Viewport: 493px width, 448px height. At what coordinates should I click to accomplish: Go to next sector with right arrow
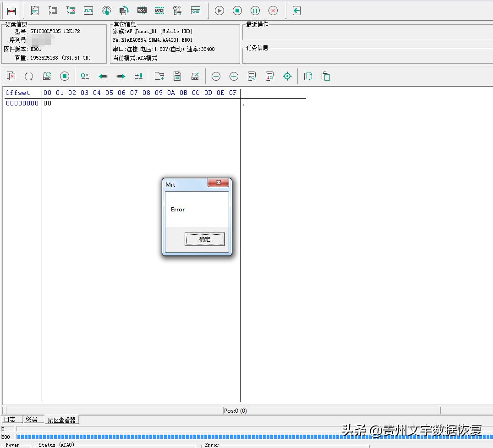click(121, 77)
